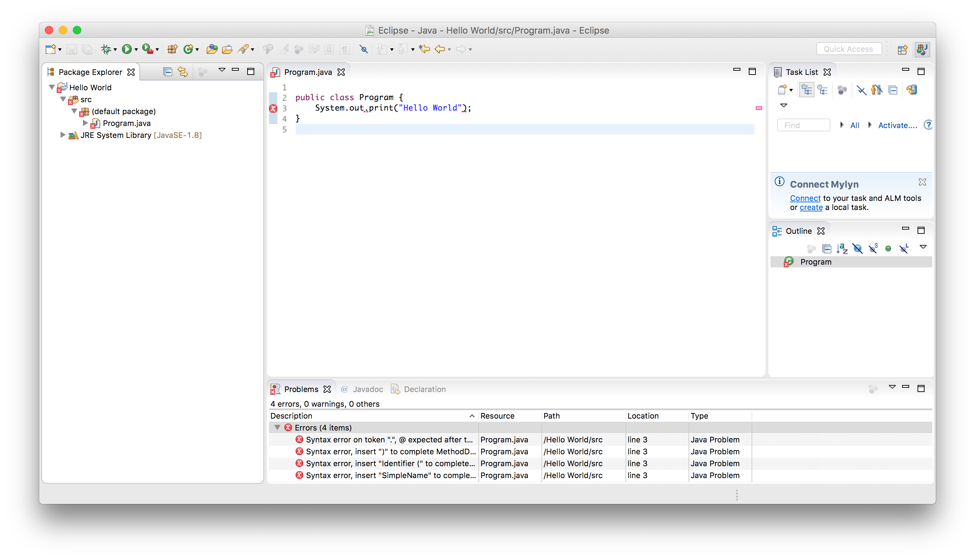Click the Back navigation arrow in toolbar
The width and height of the screenshot is (975, 560).
tap(440, 49)
